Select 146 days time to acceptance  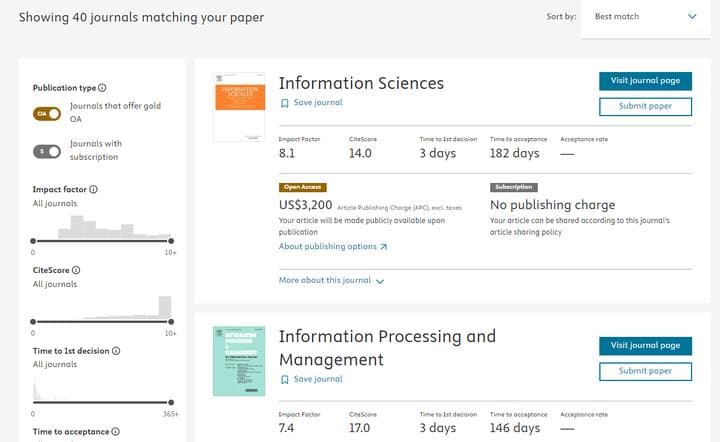(x=515, y=428)
